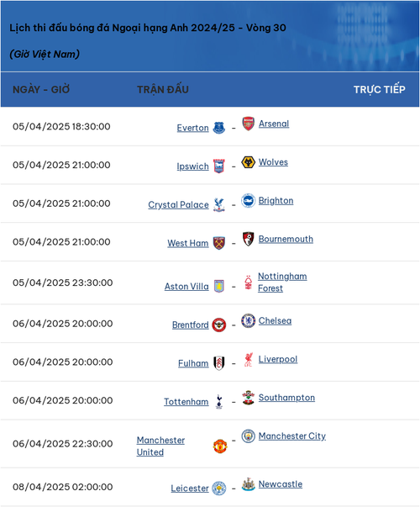Image resolution: width=420 pixels, height=507 pixels.
Task: Open the Southampton team link
Action: pos(286,398)
